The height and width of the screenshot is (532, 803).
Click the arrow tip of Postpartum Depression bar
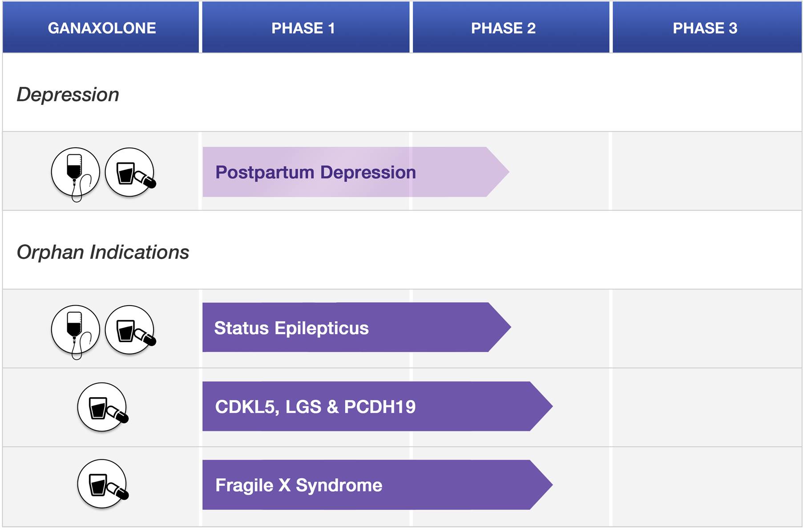coord(499,172)
